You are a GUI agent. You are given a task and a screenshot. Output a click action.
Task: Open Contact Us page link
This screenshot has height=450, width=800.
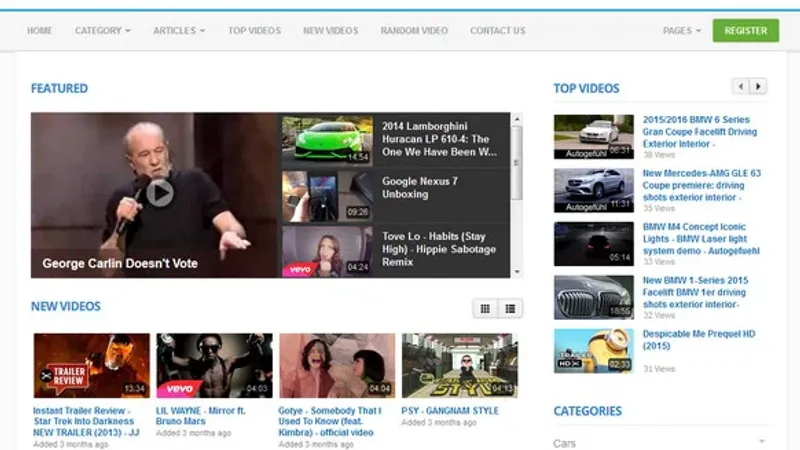(x=497, y=31)
